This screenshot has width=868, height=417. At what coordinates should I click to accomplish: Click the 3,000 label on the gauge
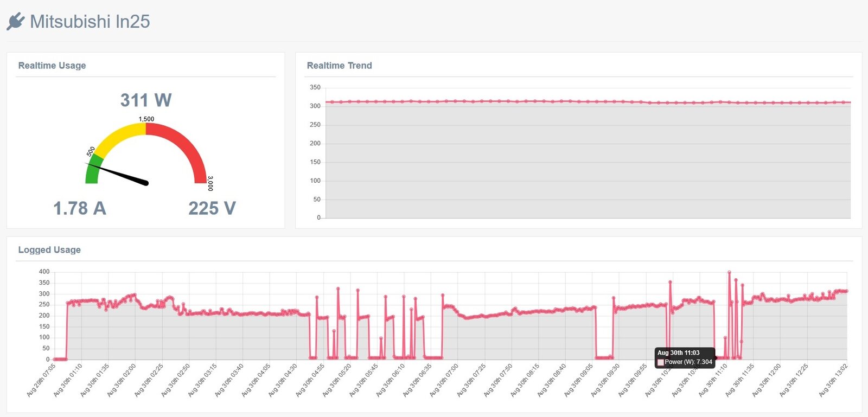click(x=210, y=183)
